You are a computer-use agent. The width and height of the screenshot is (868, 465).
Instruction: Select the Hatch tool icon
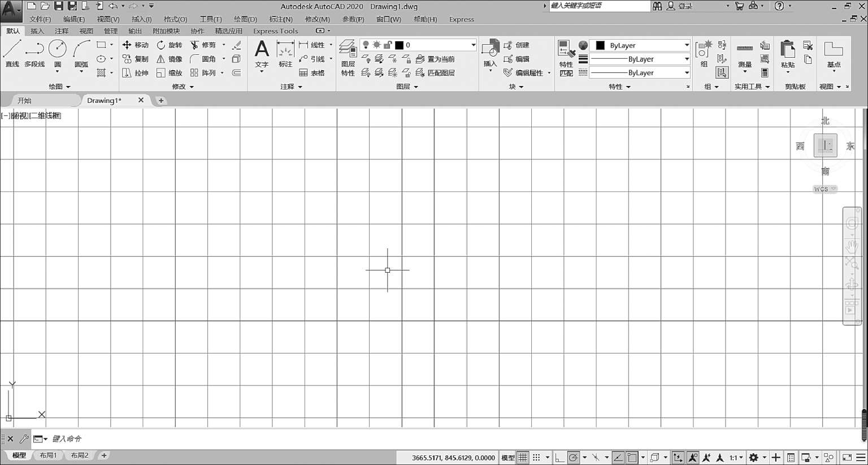click(101, 73)
